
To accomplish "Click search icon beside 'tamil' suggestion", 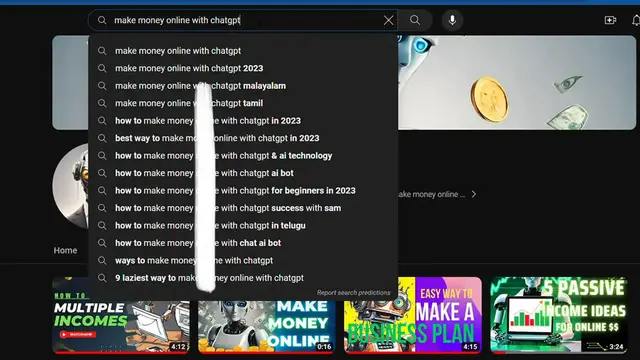I will (x=102, y=103).
